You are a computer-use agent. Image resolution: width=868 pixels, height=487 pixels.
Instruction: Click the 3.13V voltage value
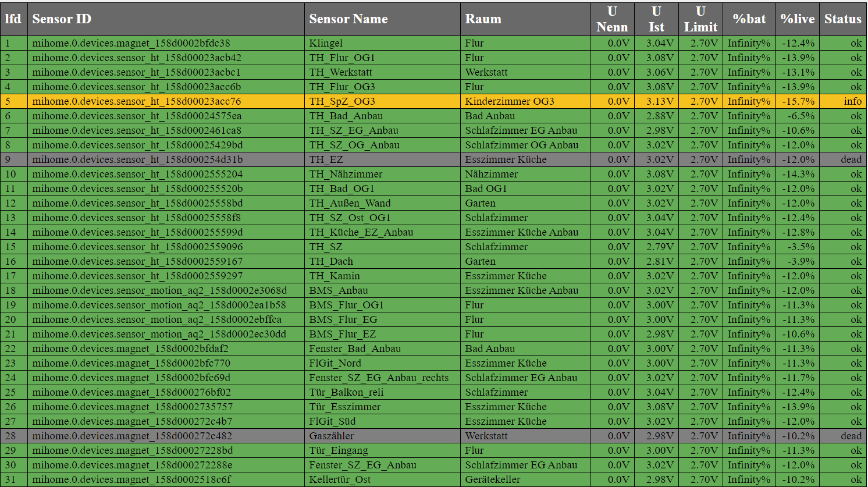point(660,101)
